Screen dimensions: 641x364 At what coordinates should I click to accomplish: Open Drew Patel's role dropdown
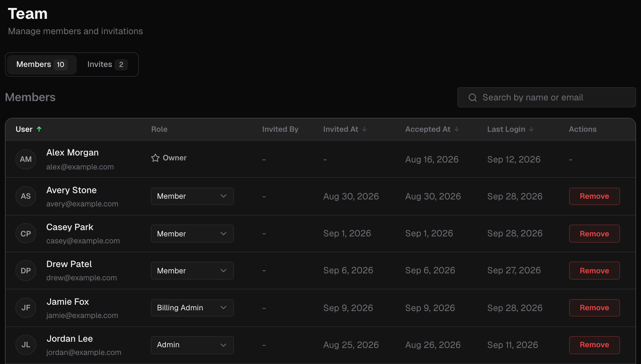click(192, 271)
